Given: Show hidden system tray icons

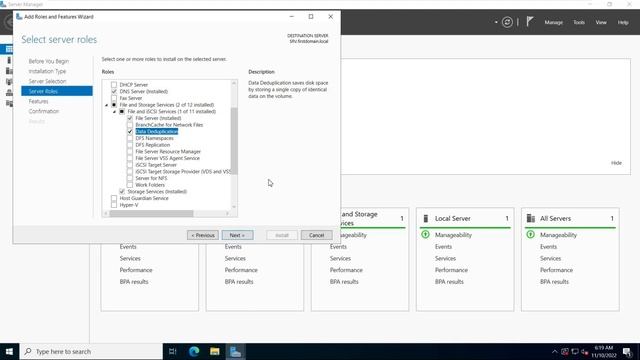Looking at the screenshot, I should pyautogui.click(x=554, y=351).
